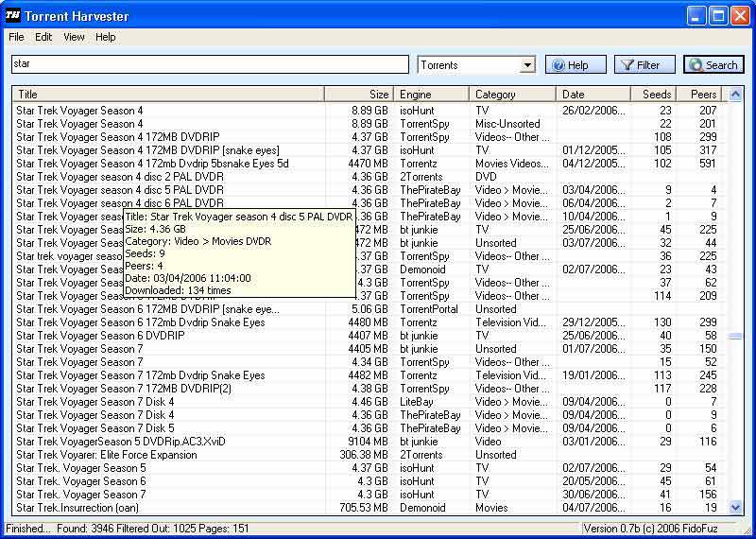Open the Edit menu
This screenshot has height=539, width=756.
(43, 37)
